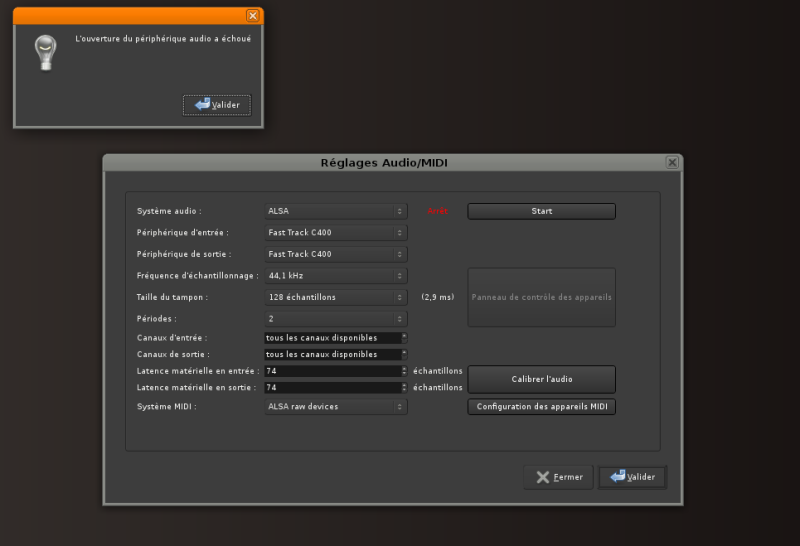Expand the Périphérique d'entrée dropdown
The height and width of the screenshot is (546, 800).
pyautogui.click(x=335, y=233)
